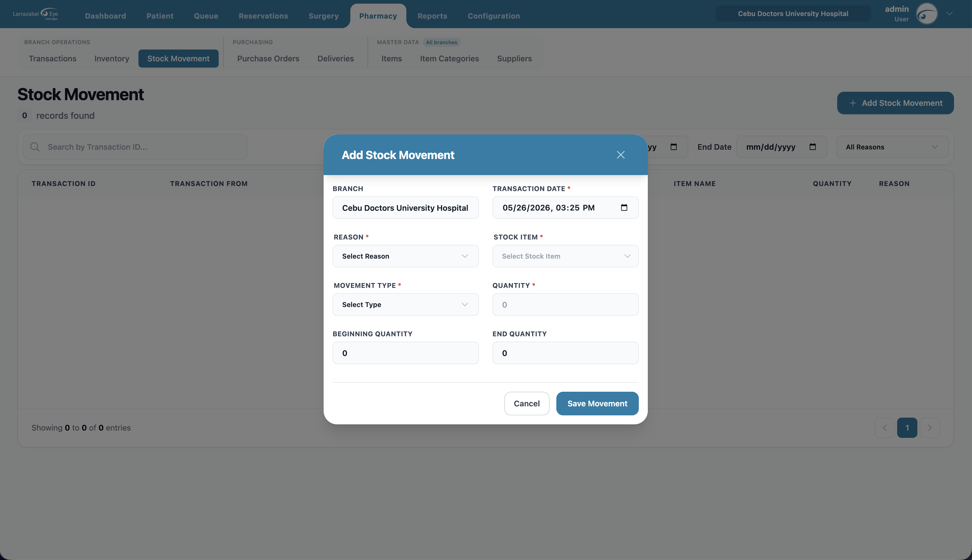The width and height of the screenshot is (972, 560).
Task: Close the Add Stock Movement dialog
Action: pos(621,154)
